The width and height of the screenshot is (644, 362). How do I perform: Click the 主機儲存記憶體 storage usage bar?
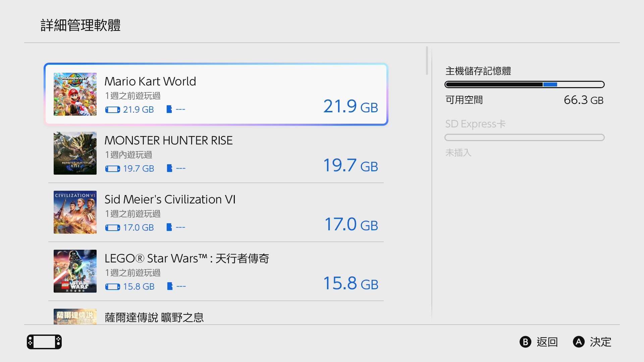point(524,84)
